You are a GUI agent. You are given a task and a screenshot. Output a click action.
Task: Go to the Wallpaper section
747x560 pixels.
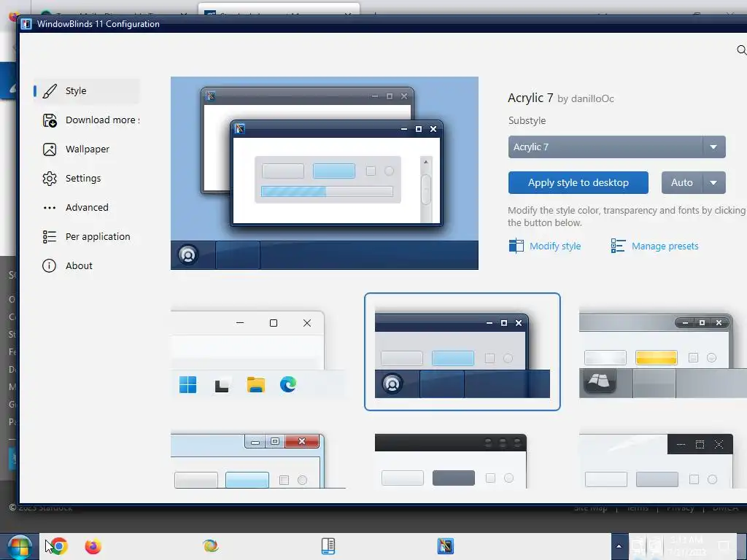tap(86, 149)
